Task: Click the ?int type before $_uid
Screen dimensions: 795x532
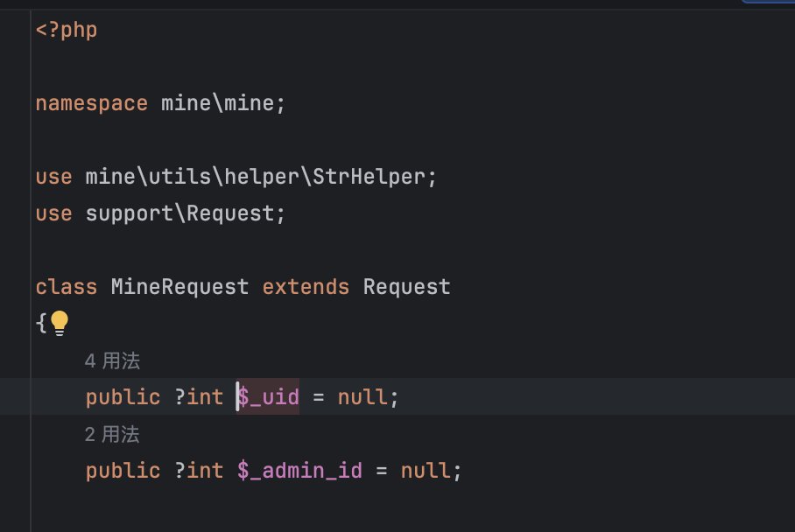Action: coord(199,396)
